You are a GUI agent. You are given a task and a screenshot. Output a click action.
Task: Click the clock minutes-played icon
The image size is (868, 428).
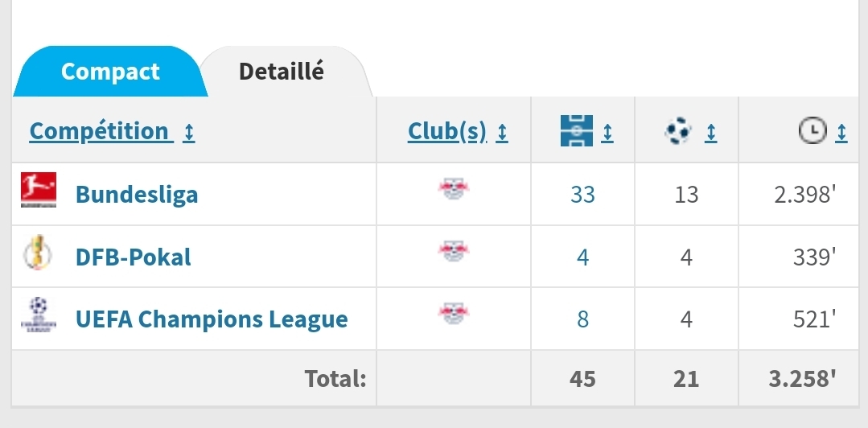pyautogui.click(x=812, y=131)
